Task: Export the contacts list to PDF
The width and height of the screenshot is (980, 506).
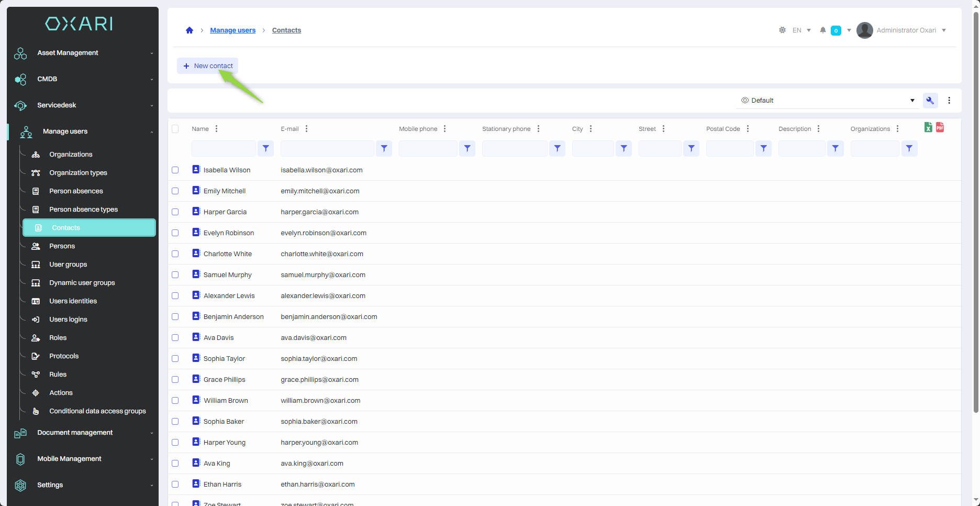Action: point(940,127)
